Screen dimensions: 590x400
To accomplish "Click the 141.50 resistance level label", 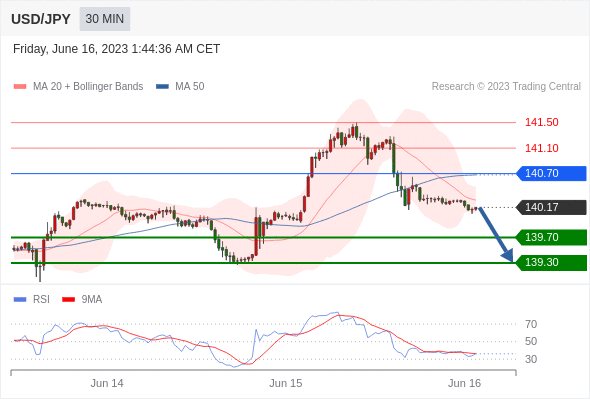I will click(x=541, y=122).
